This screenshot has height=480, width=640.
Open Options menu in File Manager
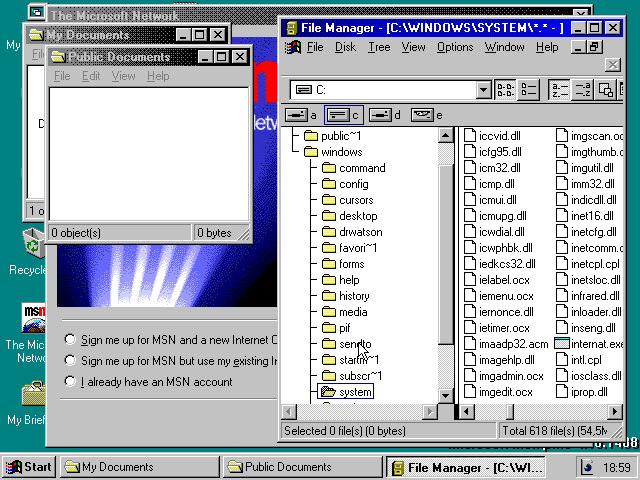pos(455,47)
